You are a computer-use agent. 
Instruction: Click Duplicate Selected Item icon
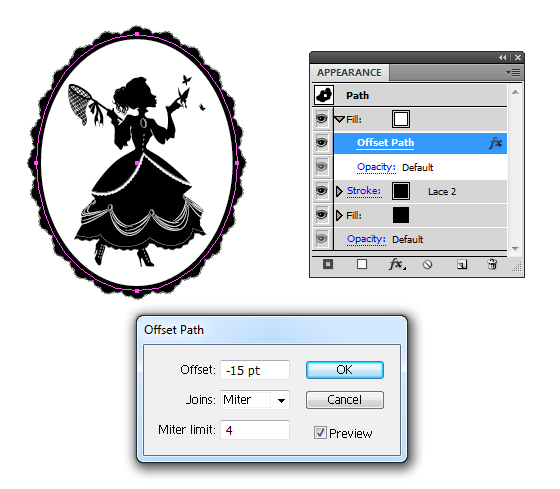(x=462, y=265)
